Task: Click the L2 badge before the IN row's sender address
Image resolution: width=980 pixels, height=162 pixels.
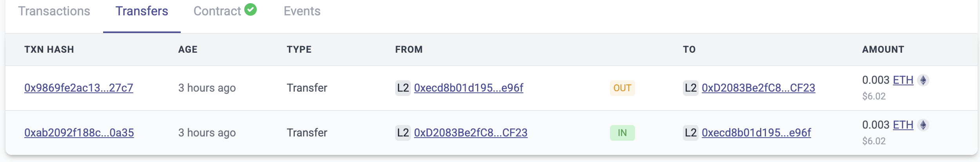Action: pos(403,133)
